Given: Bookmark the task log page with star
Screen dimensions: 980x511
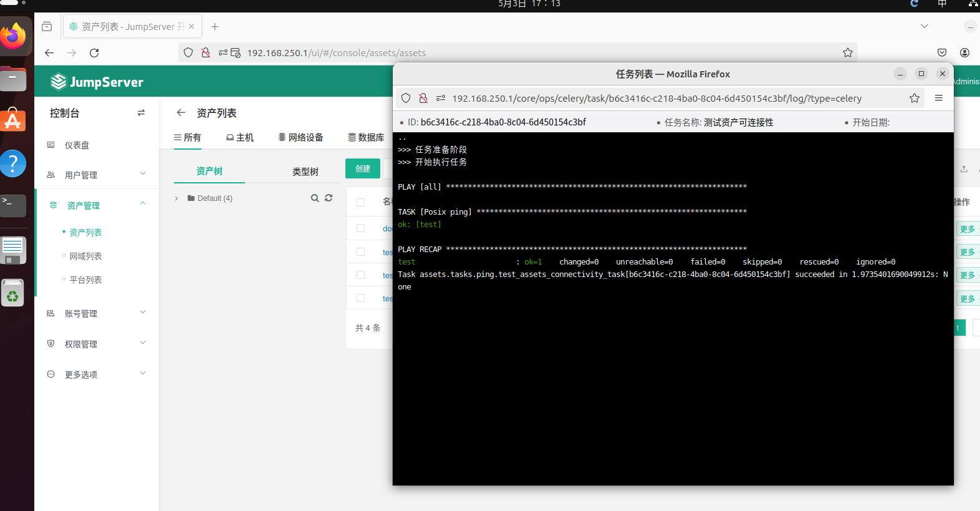Looking at the screenshot, I should (x=914, y=98).
